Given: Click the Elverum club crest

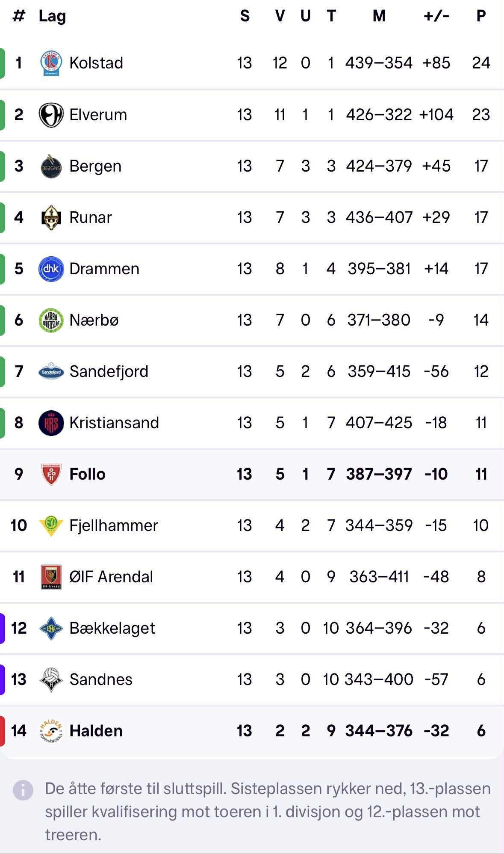Looking at the screenshot, I should click(x=51, y=115).
